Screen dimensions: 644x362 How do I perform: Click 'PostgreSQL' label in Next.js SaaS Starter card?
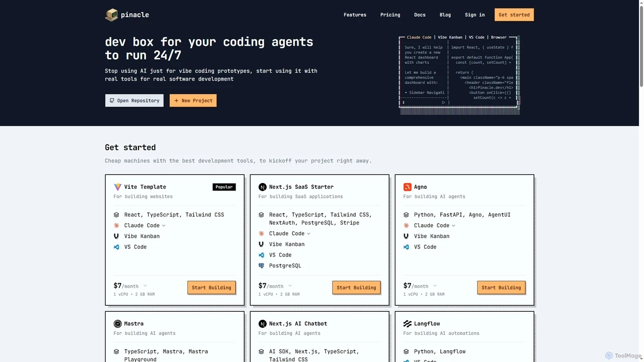(x=285, y=266)
